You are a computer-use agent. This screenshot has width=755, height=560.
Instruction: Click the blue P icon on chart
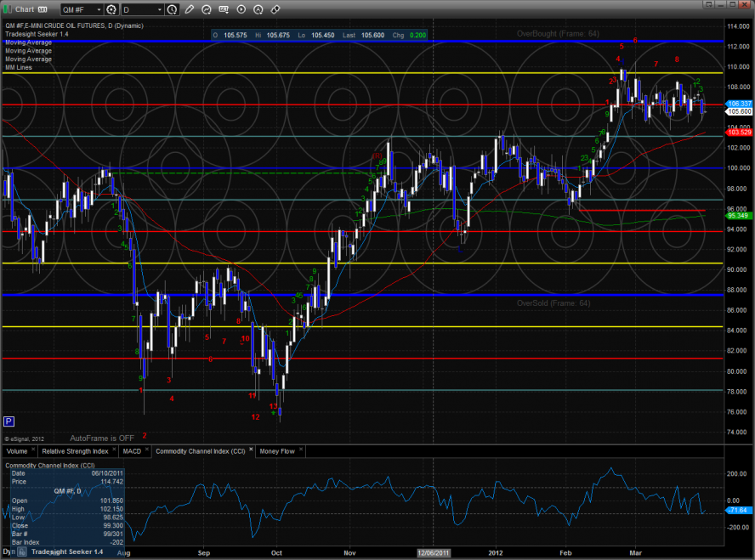[9, 421]
